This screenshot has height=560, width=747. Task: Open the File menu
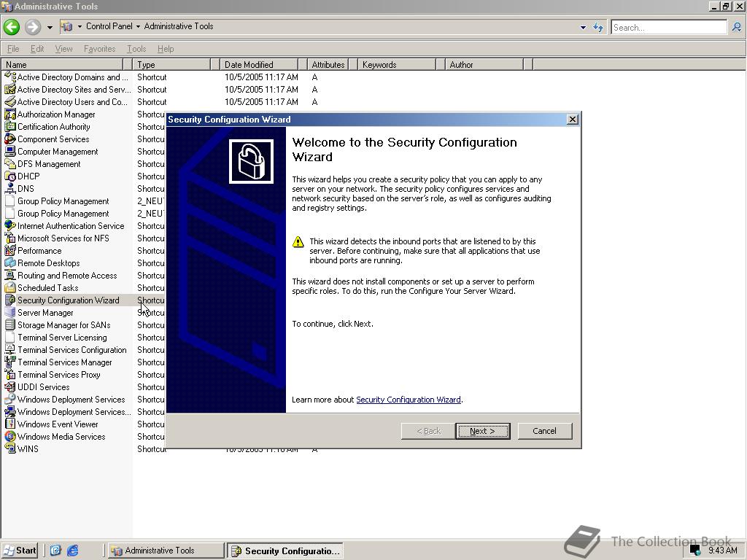click(13, 49)
